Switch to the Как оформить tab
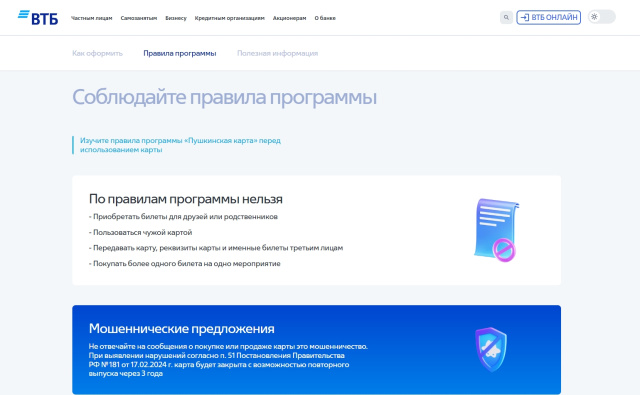 [98, 53]
